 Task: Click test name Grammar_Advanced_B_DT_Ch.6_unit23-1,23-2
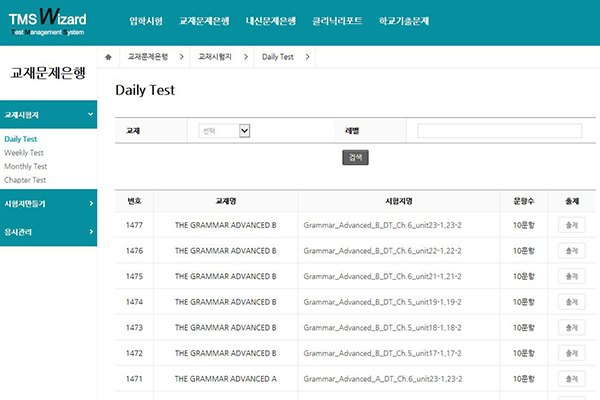coord(382,225)
